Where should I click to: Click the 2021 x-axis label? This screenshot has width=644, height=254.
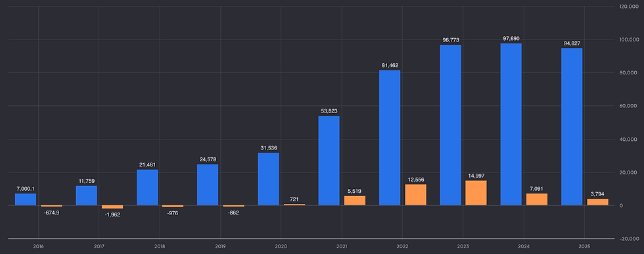pyautogui.click(x=342, y=246)
